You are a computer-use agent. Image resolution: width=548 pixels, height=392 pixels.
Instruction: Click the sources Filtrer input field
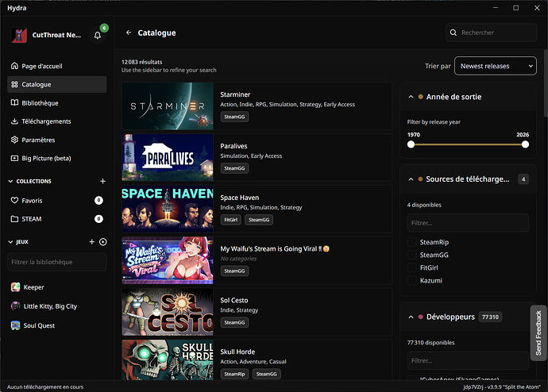coord(468,223)
